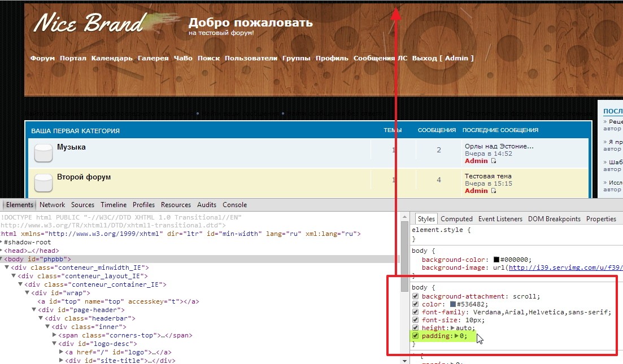Collapse the div id="page-header" node
The image size is (623, 364).
(34, 310)
